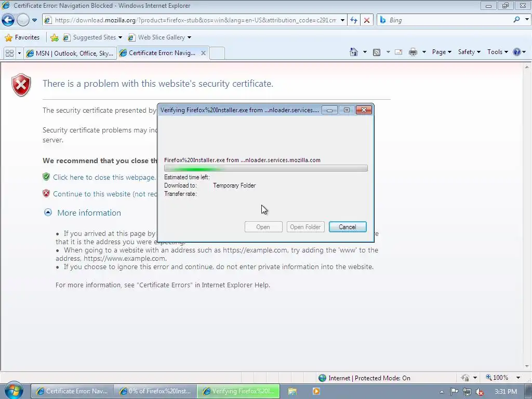The image size is (532, 399).
Task: Expand the Print options dropdown arrow
Action: (x=424, y=52)
